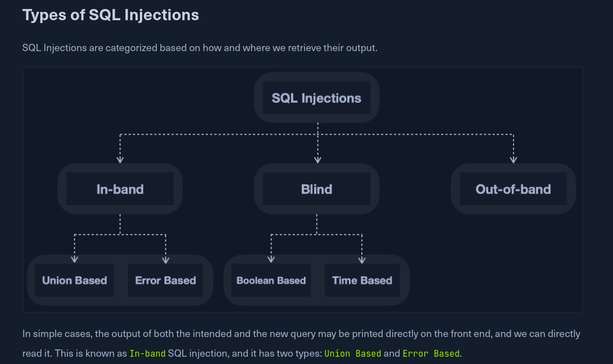Click the arrowhead above Error Based box
Image resolution: width=613 pixels, height=364 pixels.
[166, 259]
